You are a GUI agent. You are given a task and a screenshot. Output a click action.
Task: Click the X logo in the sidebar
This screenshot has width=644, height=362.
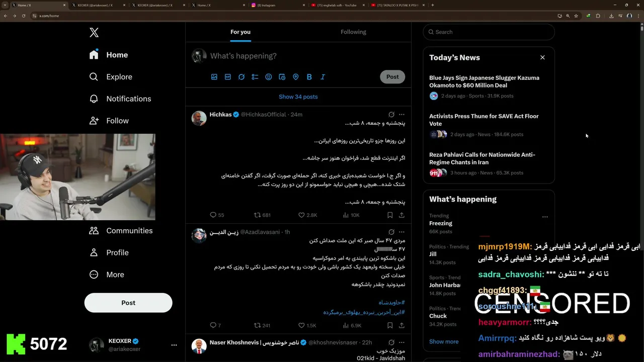click(94, 33)
